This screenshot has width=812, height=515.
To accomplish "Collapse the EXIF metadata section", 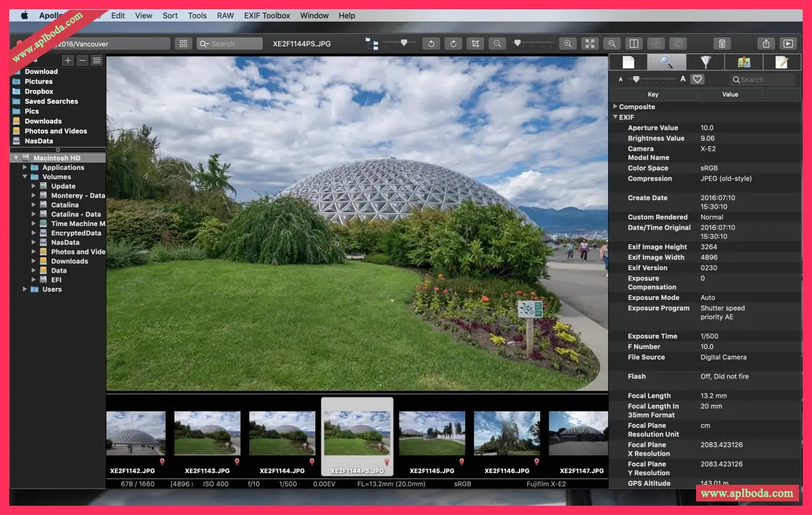I will coord(615,117).
